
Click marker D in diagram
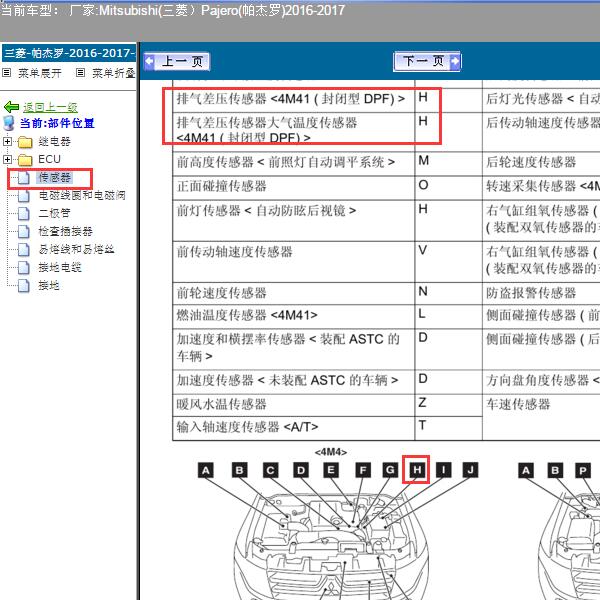(301, 470)
